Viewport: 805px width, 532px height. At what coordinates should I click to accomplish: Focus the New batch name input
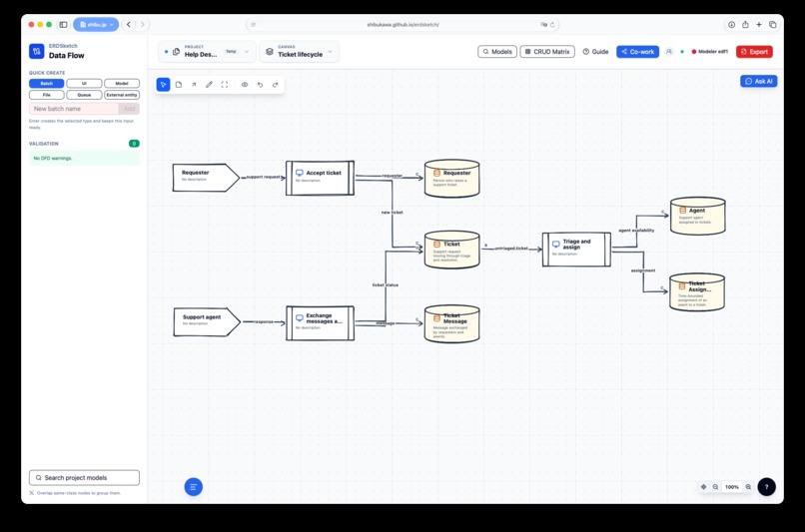[74, 108]
